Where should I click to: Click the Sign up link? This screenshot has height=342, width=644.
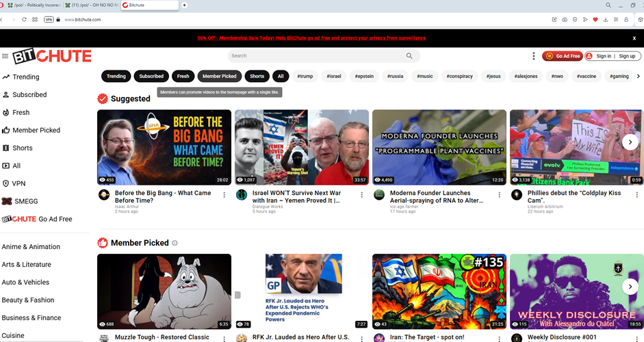(627, 56)
